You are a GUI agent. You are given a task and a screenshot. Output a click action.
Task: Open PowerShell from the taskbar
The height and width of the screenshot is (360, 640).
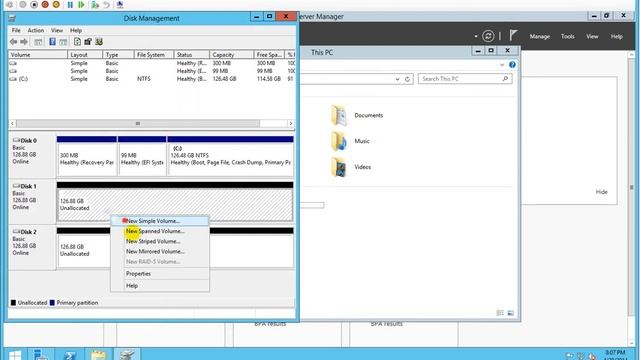pyautogui.click(x=70, y=355)
